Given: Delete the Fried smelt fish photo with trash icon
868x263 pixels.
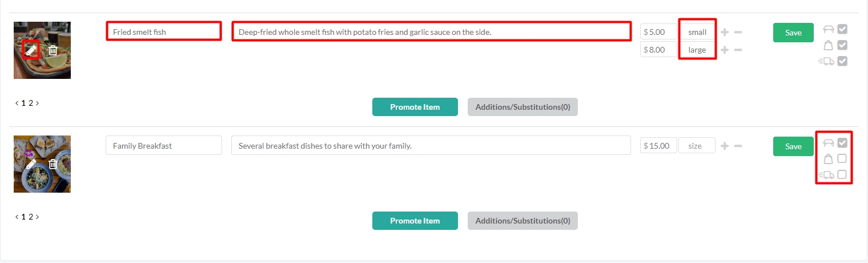Looking at the screenshot, I should 53,50.
